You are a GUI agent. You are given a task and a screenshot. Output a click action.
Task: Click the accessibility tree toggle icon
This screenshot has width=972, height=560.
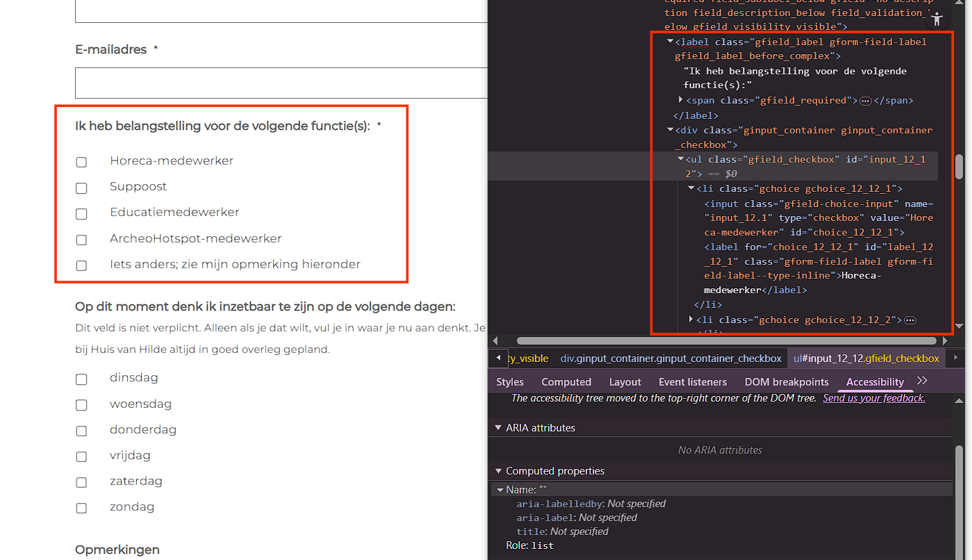[x=937, y=19]
